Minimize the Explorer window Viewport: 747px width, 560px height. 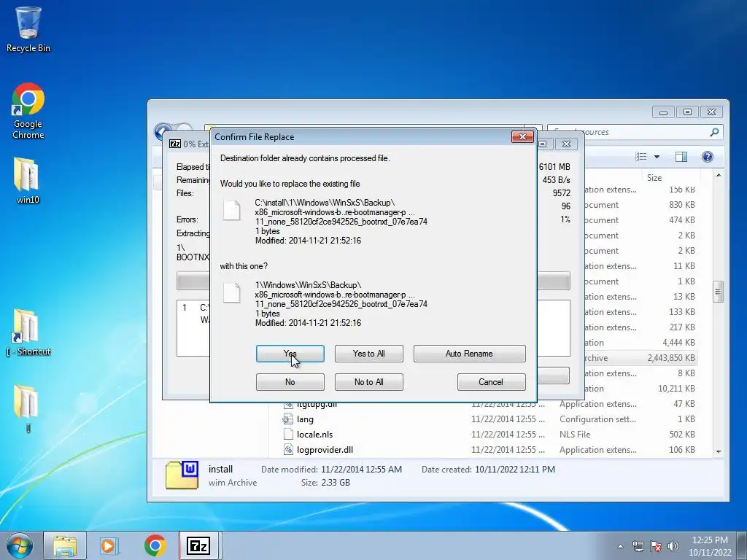(663, 112)
